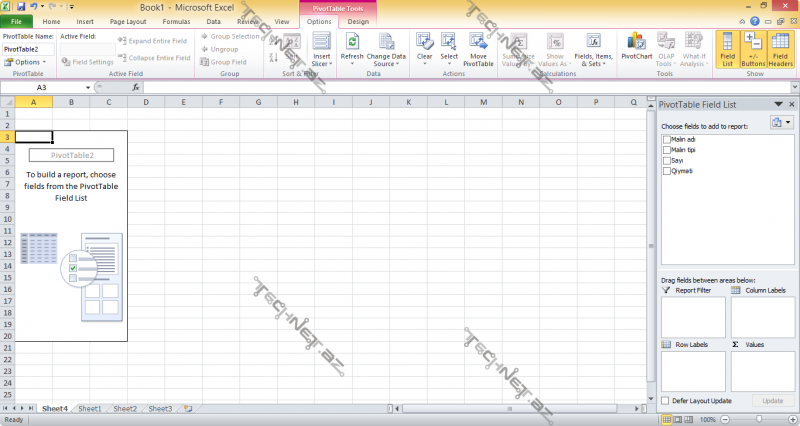Click the Field Settings button

point(88,62)
